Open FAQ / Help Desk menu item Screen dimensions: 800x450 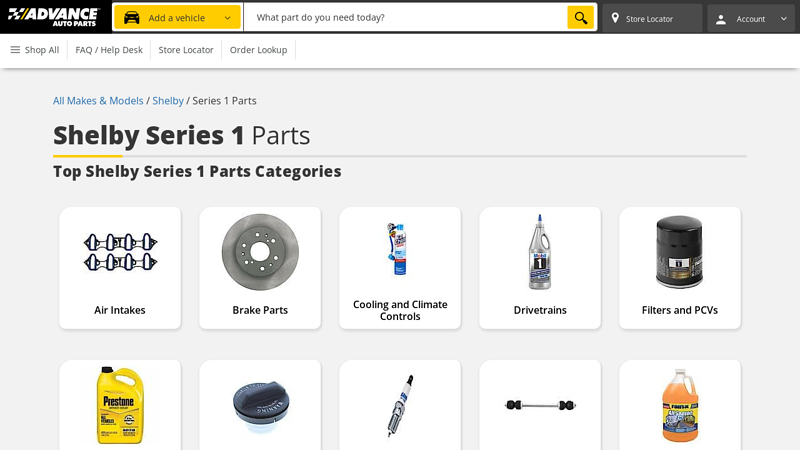[109, 50]
